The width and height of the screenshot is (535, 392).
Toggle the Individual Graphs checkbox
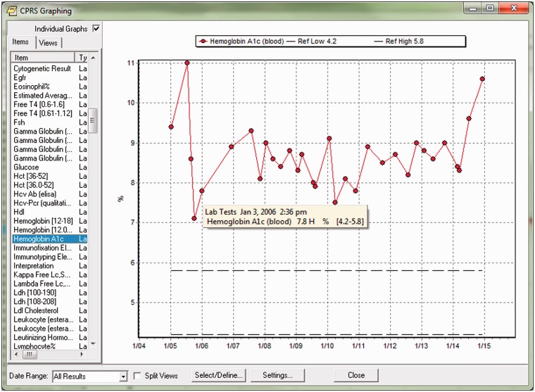[96, 29]
